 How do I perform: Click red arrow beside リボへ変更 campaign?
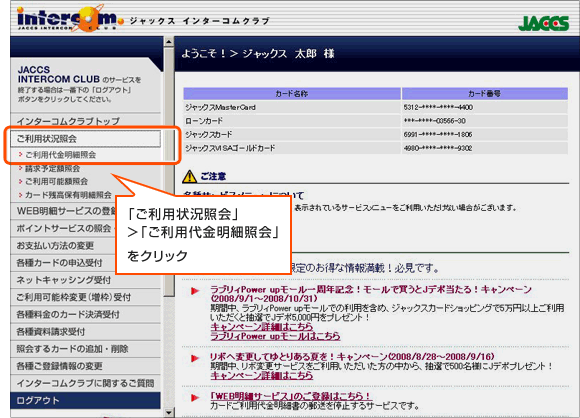point(195,358)
